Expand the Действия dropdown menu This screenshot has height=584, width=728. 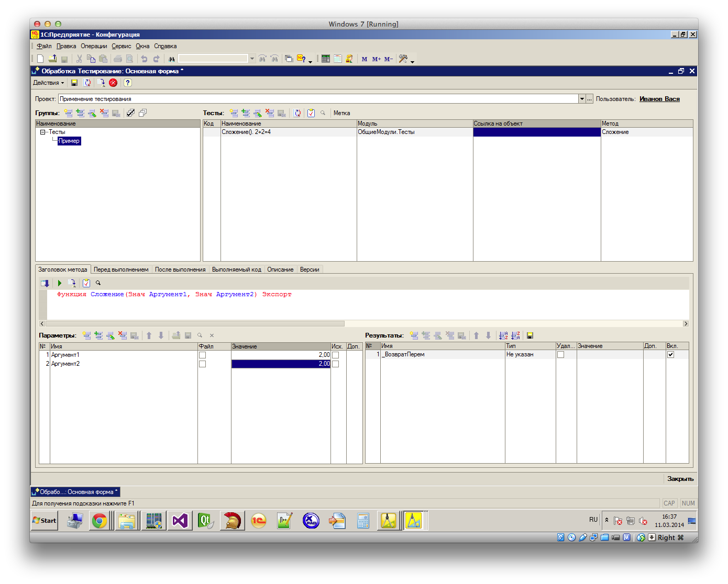click(49, 83)
